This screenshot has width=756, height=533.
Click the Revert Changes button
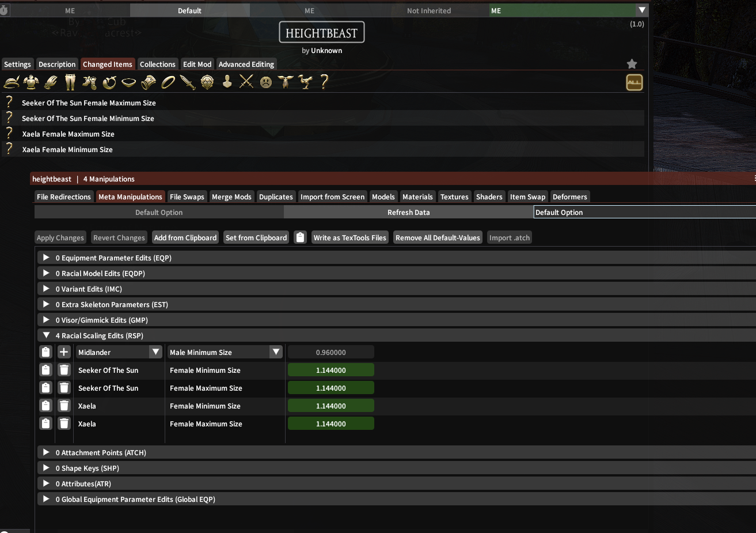[119, 237]
